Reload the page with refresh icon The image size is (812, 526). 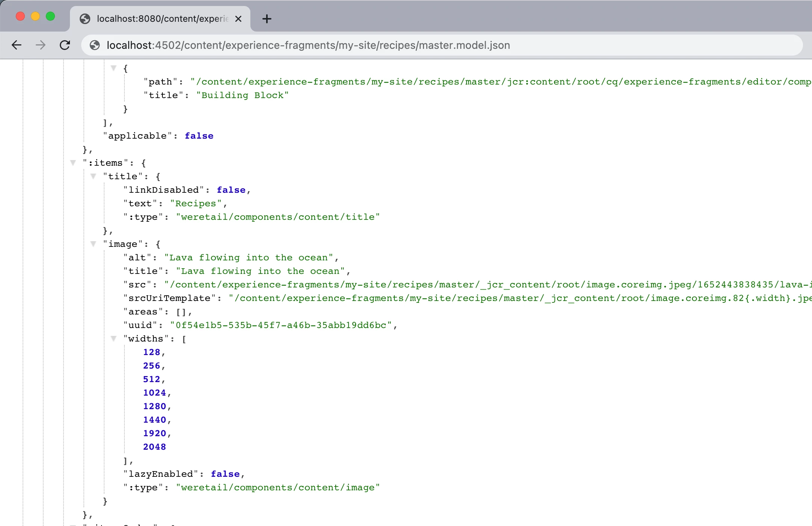tap(65, 45)
